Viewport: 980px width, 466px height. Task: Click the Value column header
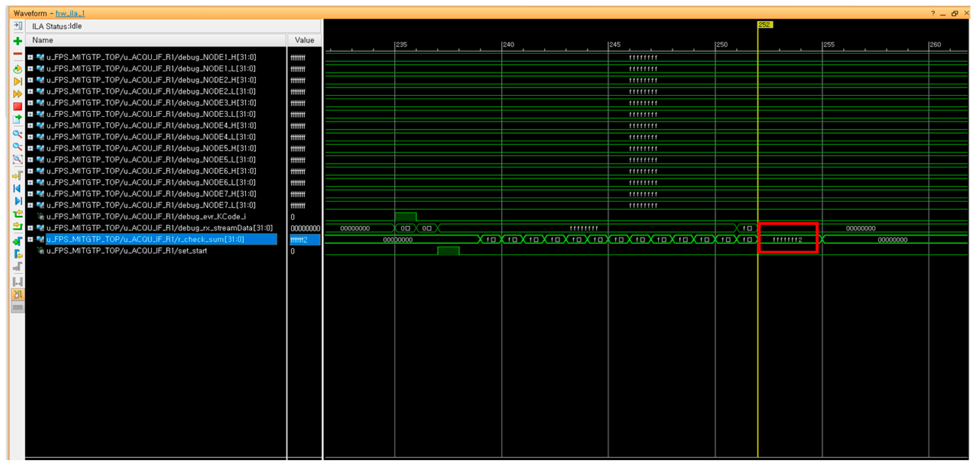[304, 40]
